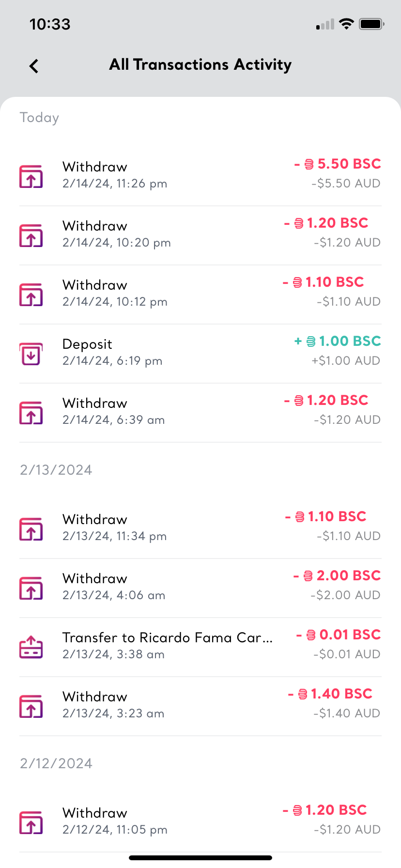401x868 pixels.
Task: Select Transfer to Ricardo Fama Car... entry
Action: 167,645
